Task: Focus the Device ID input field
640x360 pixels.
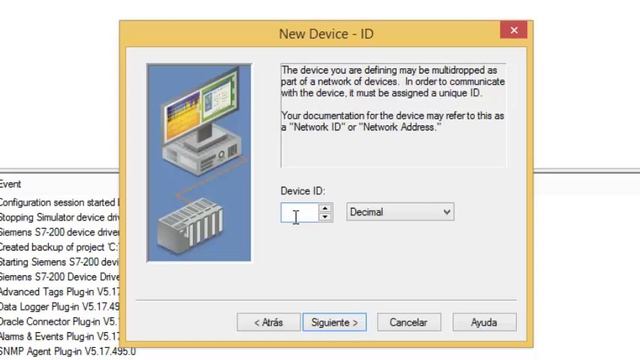Action: tap(299, 212)
